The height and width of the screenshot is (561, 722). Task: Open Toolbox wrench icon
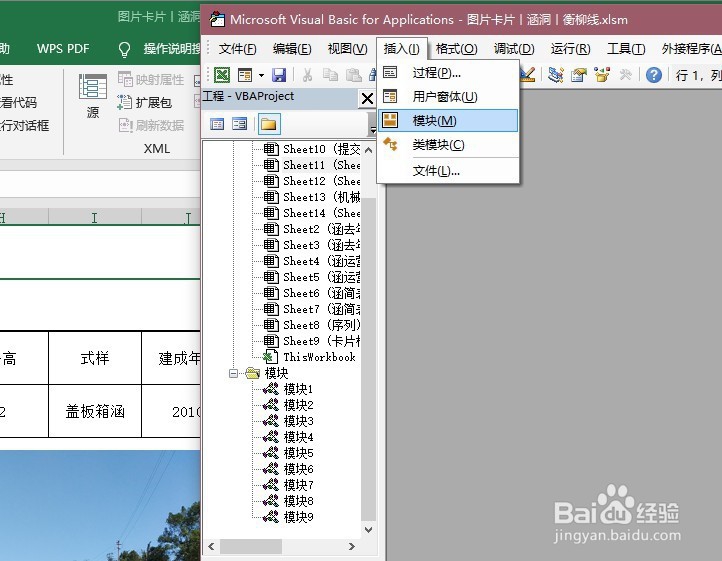pyautogui.click(x=625, y=75)
